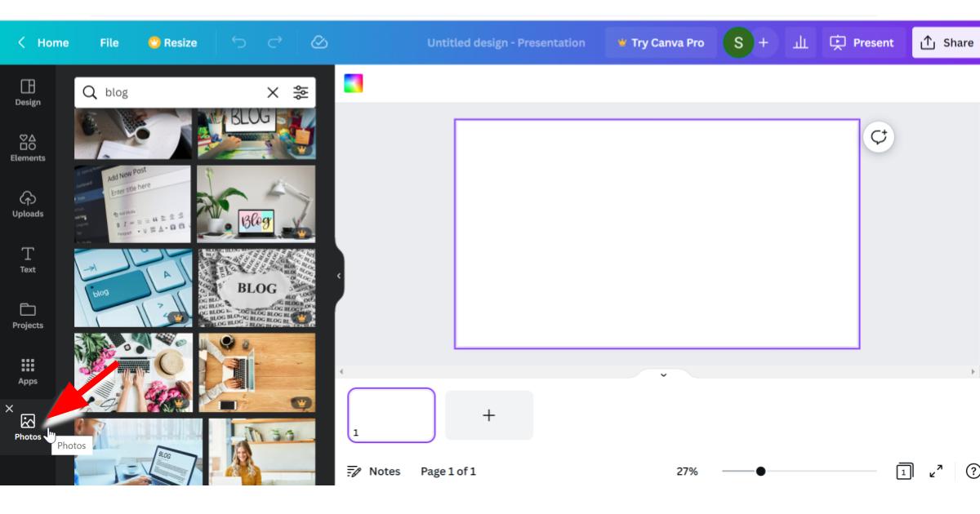Select the laptop and coffee cup photo

(x=133, y=132)
